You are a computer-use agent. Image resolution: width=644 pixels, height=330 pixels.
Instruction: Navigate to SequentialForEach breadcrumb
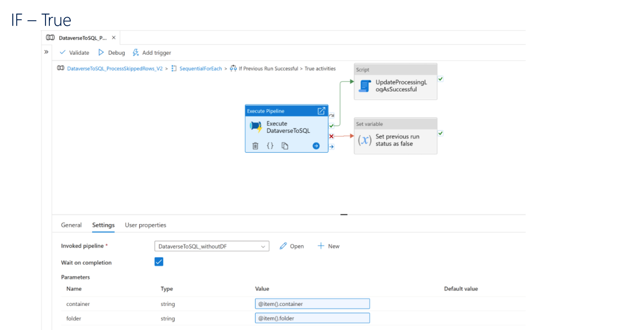click(x=201, y=69)
